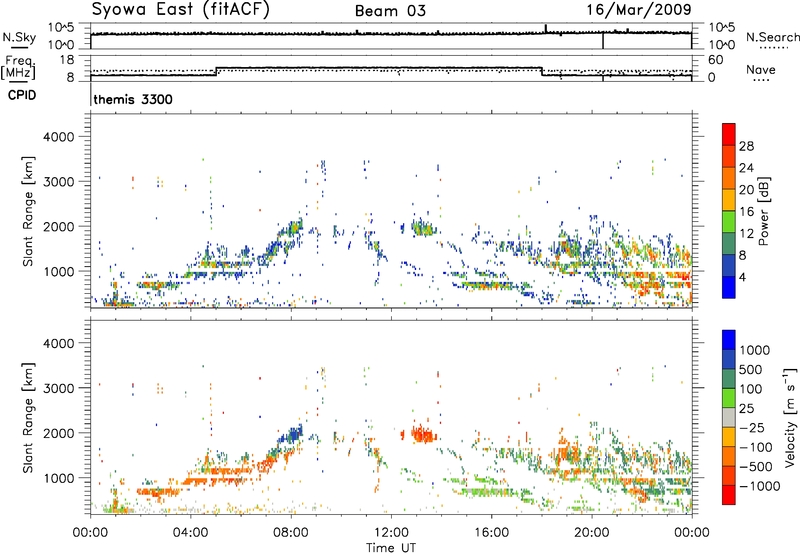Click the "-100" velocity colorbar label

(755, 447)
